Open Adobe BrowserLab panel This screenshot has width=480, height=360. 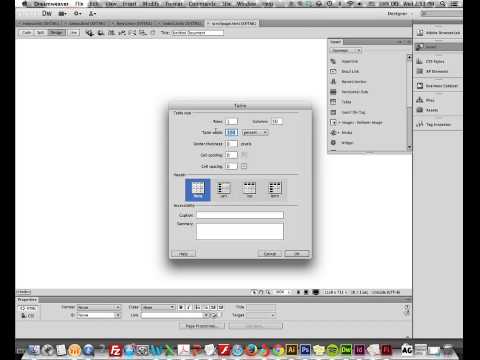[438, 33]
